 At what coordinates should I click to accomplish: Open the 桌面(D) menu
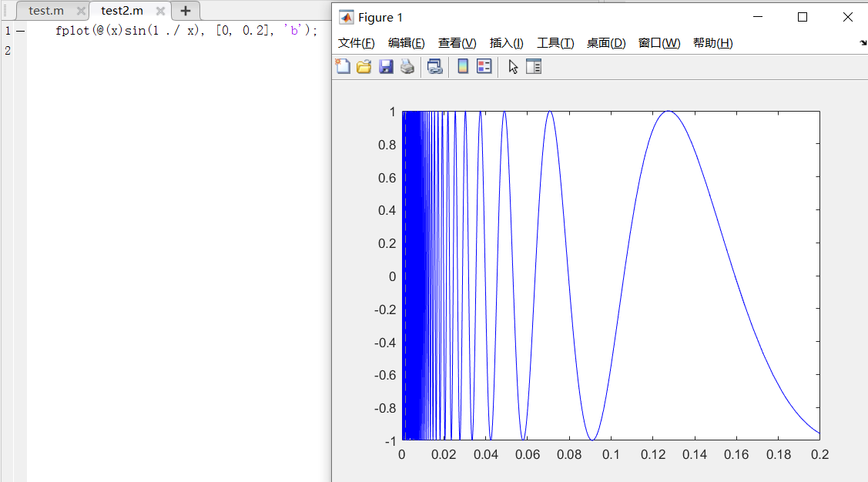click(606, 43)
